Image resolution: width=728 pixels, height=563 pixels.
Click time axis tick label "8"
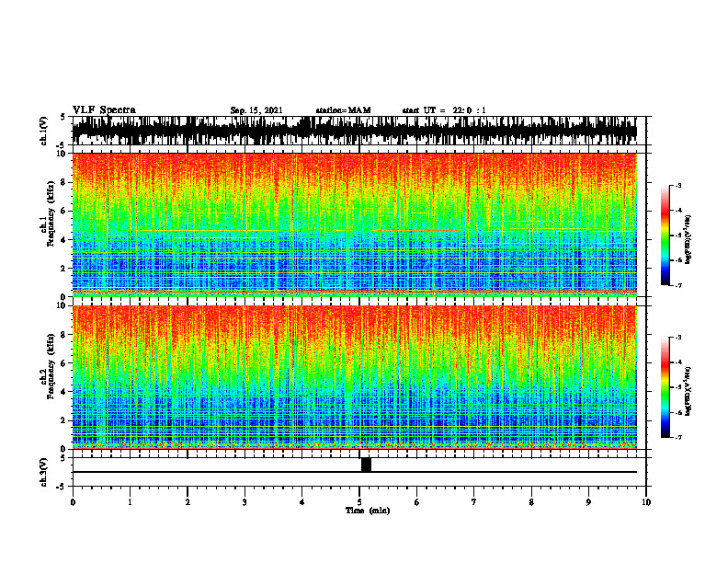click(531, 502)
